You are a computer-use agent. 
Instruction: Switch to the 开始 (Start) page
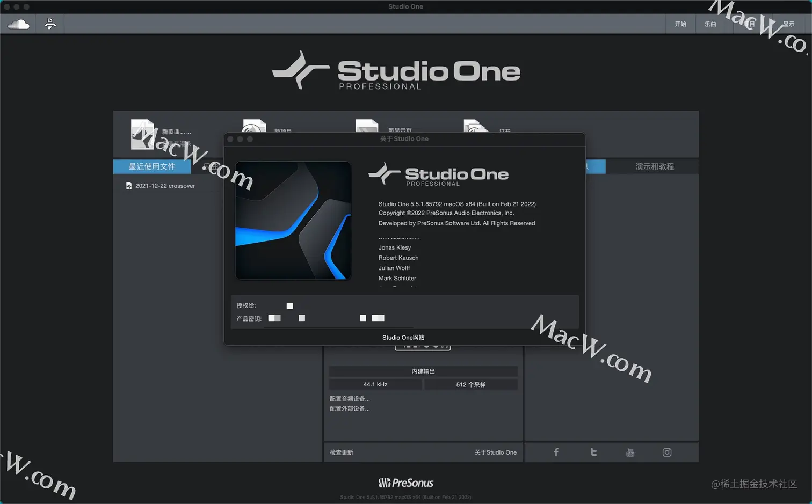coord(680,24)
